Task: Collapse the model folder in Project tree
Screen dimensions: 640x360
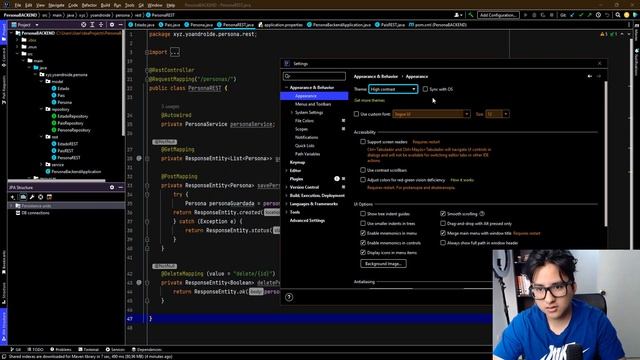Action: (42, 82)
